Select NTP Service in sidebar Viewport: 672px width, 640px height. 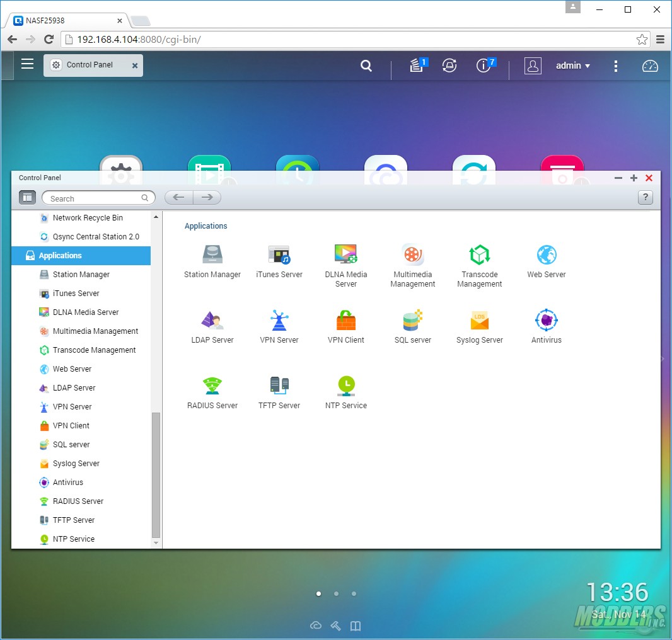(x=81, y=539)
